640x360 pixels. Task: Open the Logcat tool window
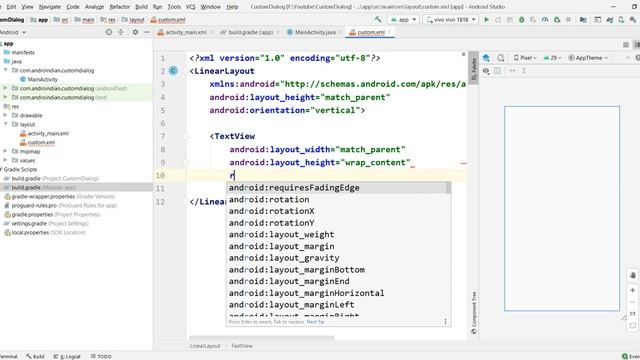[68, 356]
